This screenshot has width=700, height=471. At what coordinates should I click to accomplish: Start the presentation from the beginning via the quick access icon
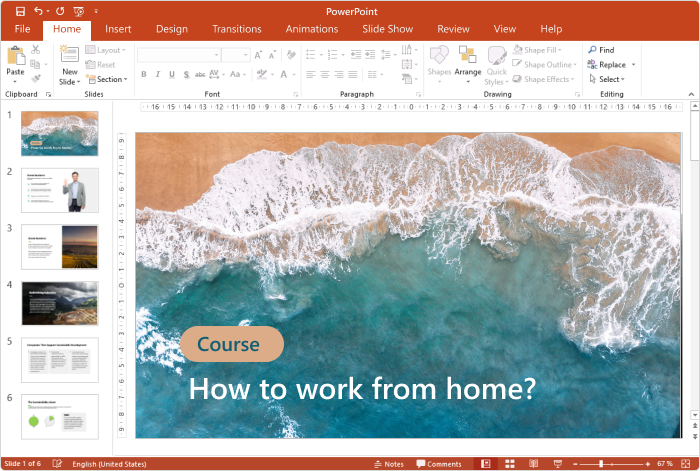[x=79, y=12]
